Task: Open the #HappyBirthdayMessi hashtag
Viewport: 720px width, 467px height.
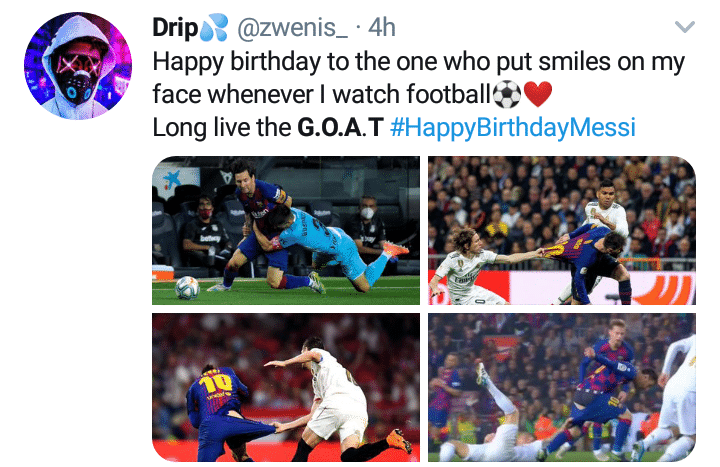Action: pyautogui.click(x=513, y=127)
